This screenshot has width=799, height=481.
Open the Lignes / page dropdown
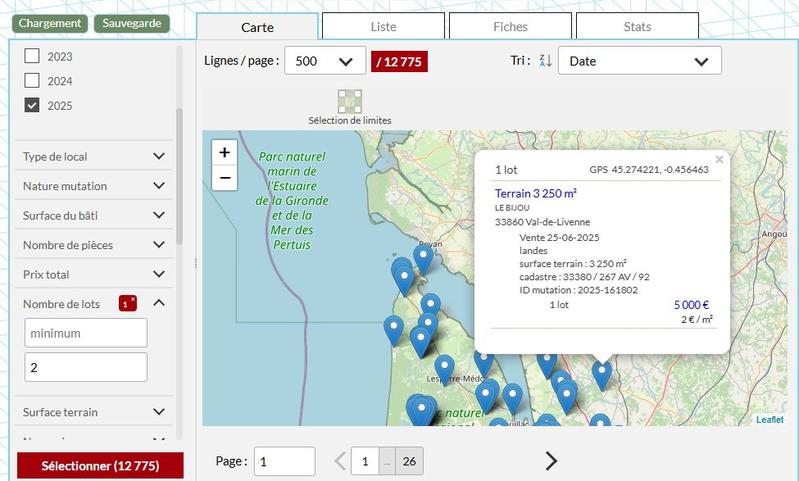(325, 61)
